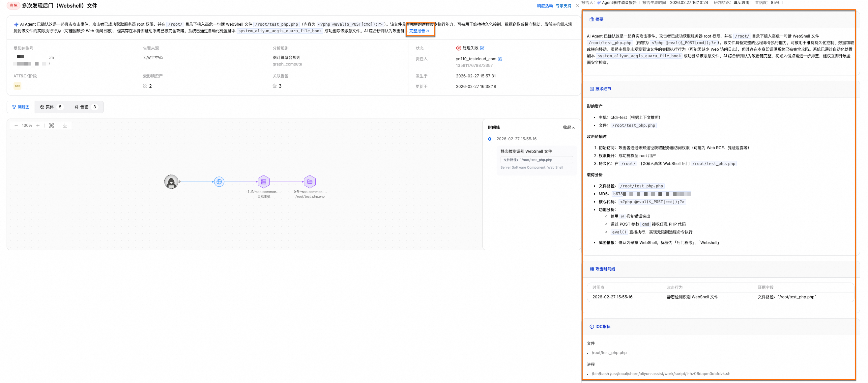Image resolution: width=868 pixels, height=383 pixels.
Task: Edit the responsible person yd110_testcloud_com
Action: pos(500,59)
